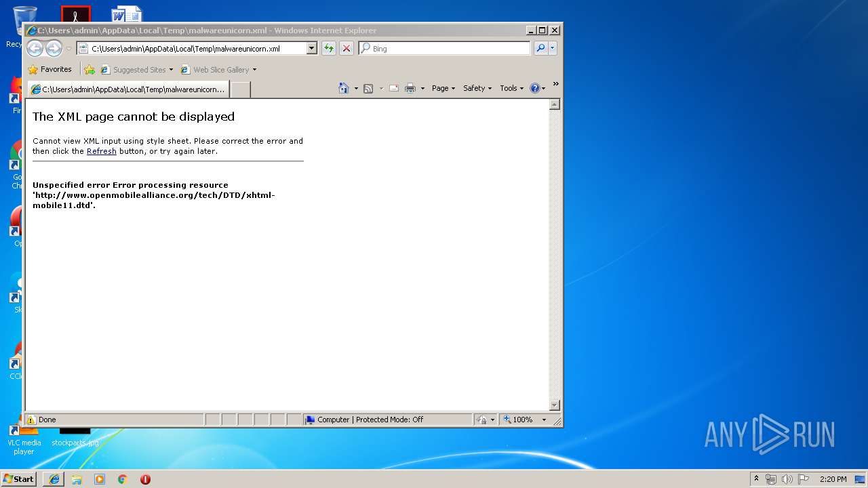Click in the address bar field

click(x=197, y=48)
